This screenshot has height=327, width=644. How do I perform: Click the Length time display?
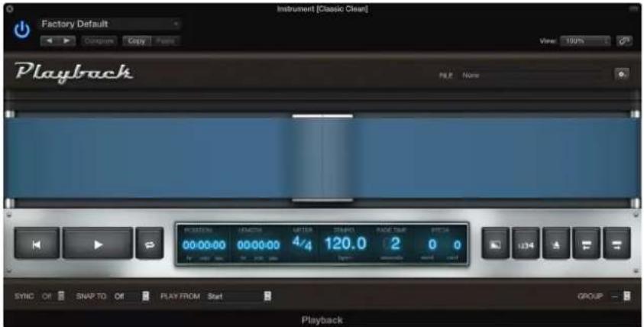click(258, 244)
